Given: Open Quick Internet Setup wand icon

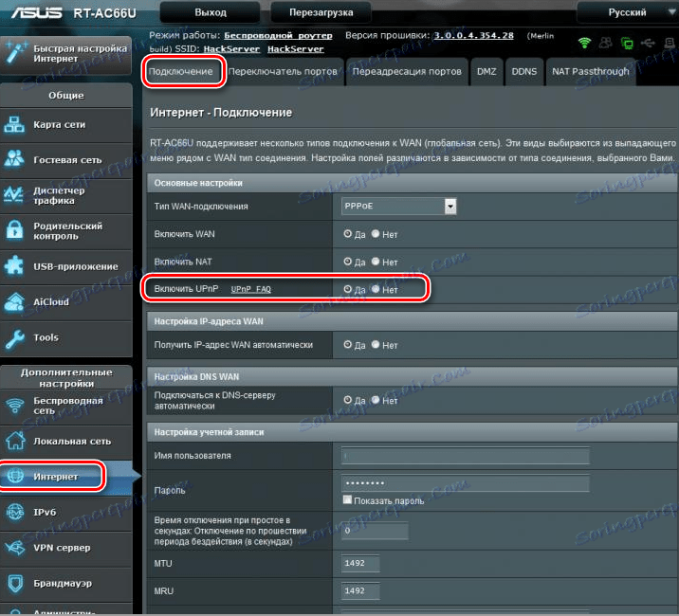Looking at the screenshot, I should [15, 53].
